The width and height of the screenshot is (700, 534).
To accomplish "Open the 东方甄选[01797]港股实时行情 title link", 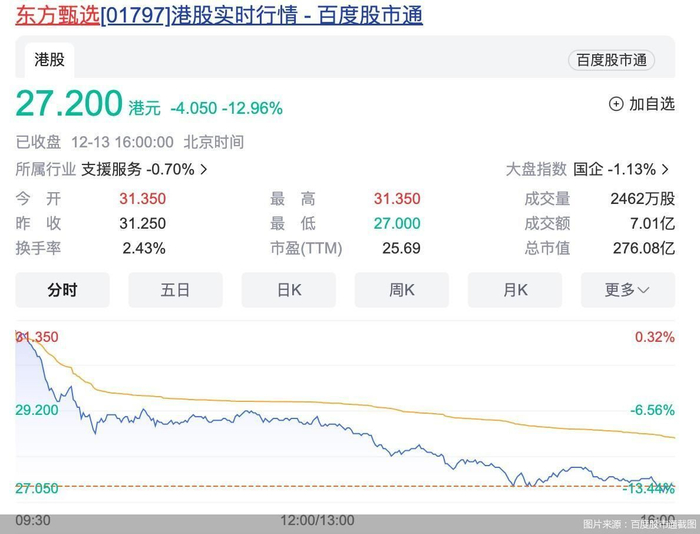I will coord(219,15).
